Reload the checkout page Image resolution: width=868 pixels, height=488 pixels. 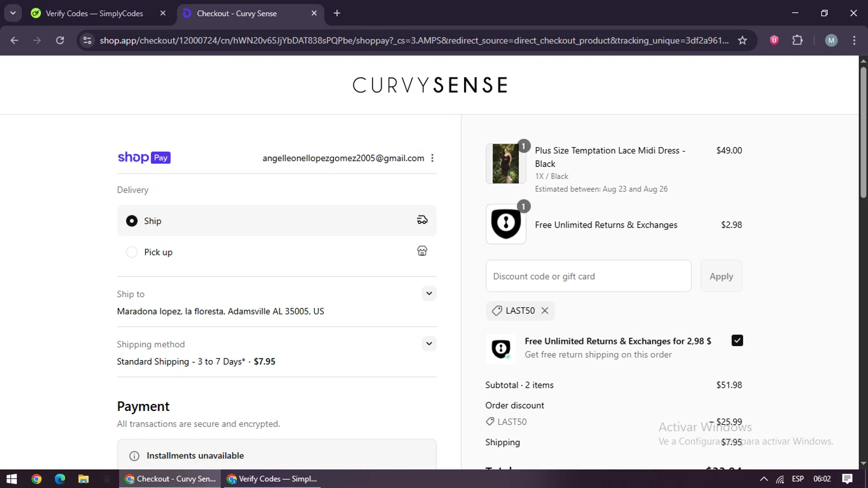pos(60,41)
